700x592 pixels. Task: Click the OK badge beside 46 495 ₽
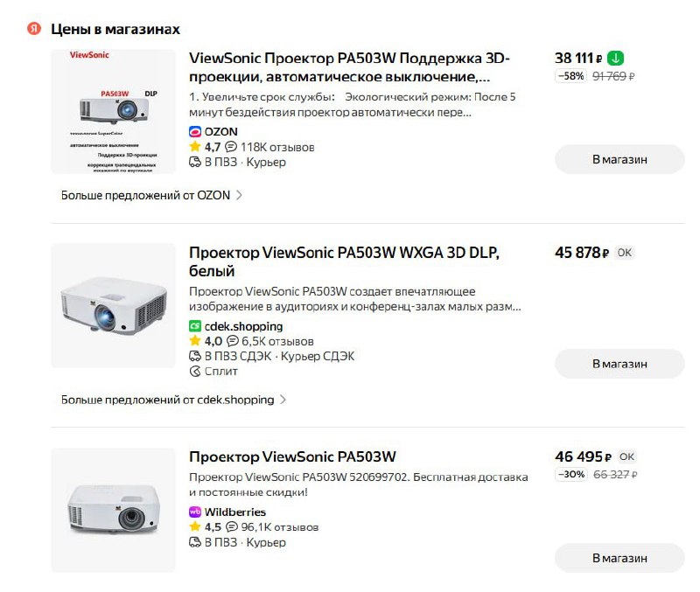626,456
